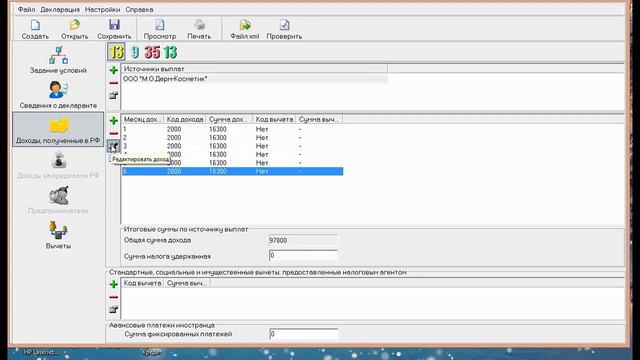Remove payment source with red minus
The width and height of the screenshot is (640, 360).
[113, 83]
